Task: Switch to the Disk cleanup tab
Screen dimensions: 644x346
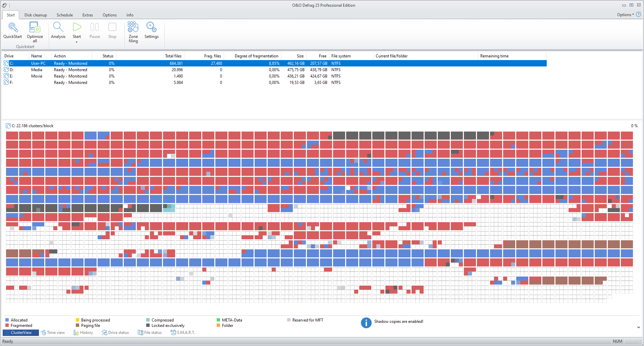Action: point(36,15)
